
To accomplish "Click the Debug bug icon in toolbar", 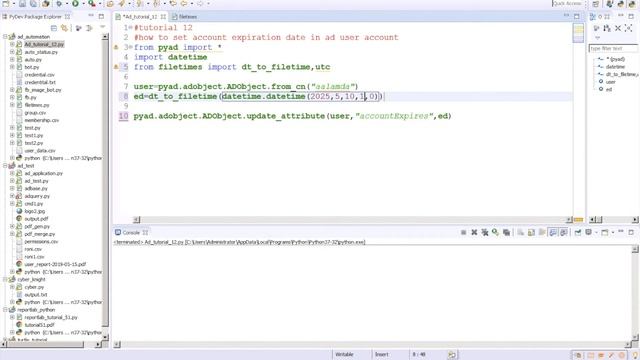I will coord(59,4).
